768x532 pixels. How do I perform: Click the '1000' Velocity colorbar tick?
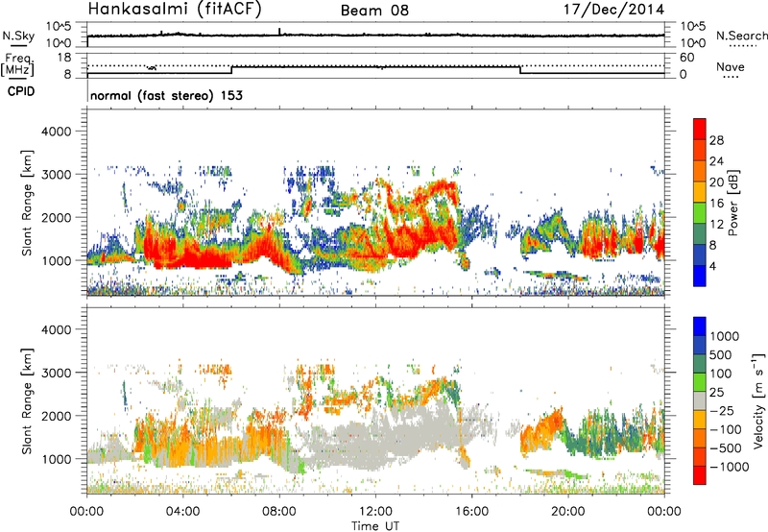(x=724, y=336)
